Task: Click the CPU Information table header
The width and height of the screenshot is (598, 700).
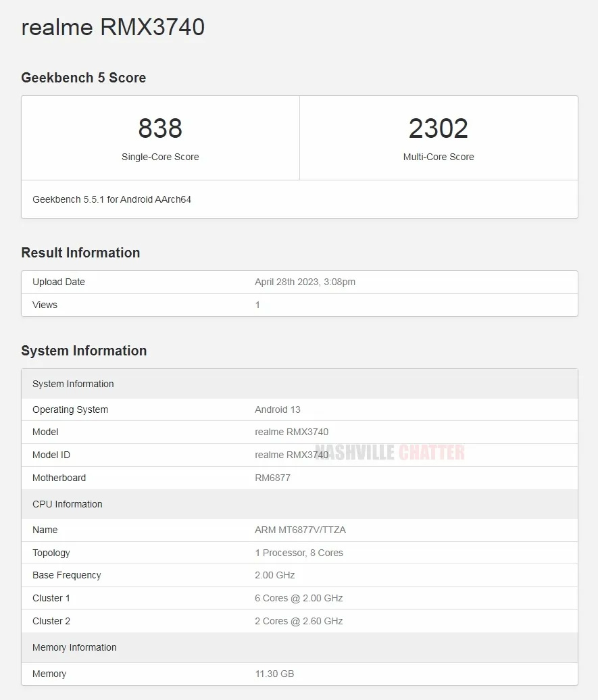Action: click(68, 504)
